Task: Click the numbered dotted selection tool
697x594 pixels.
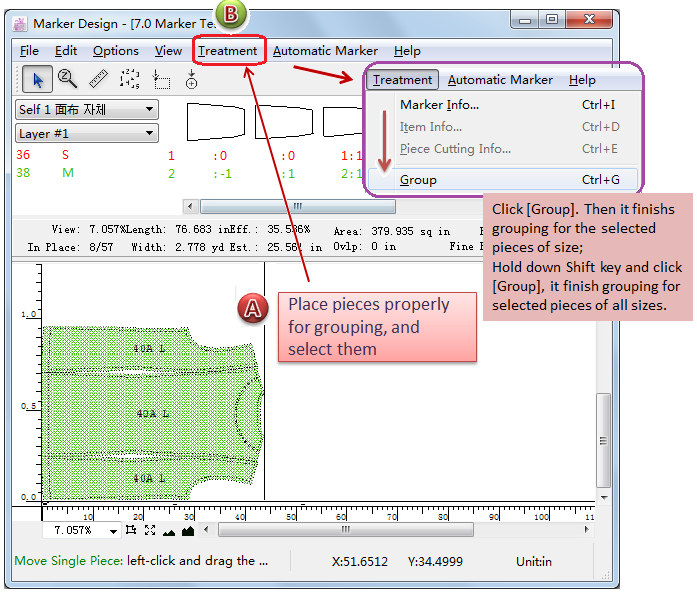Action: pos(129,79)
